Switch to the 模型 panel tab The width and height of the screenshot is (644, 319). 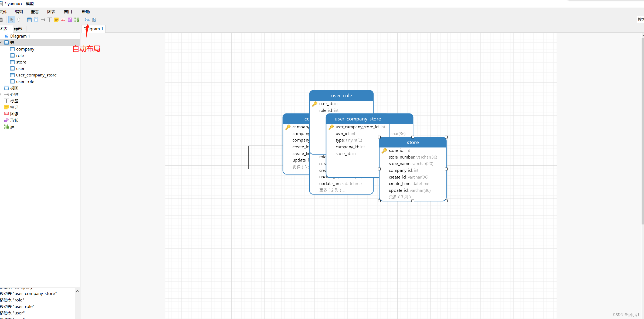pyautogui.click(x=18, y=29)
